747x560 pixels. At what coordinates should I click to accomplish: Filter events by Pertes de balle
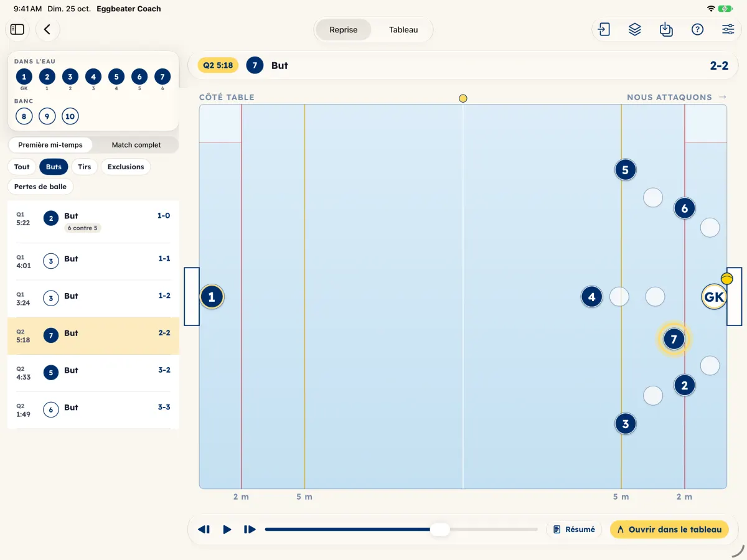(x=40, y=187)
